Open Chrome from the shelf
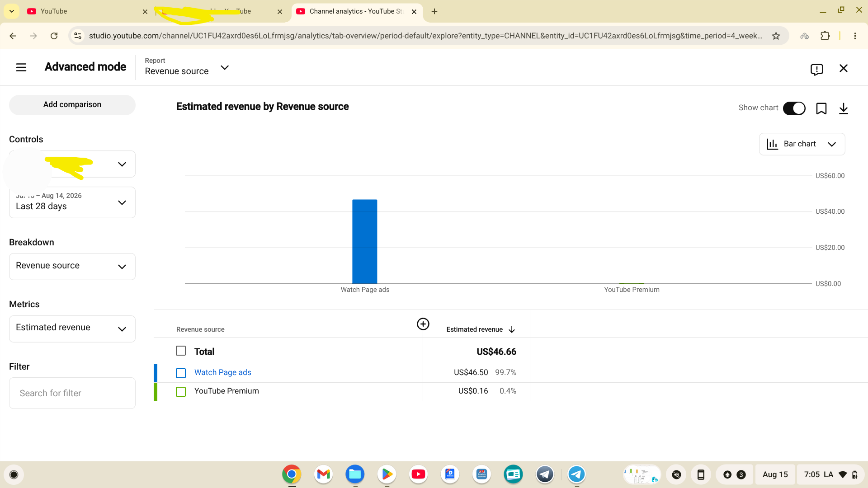 292,474
